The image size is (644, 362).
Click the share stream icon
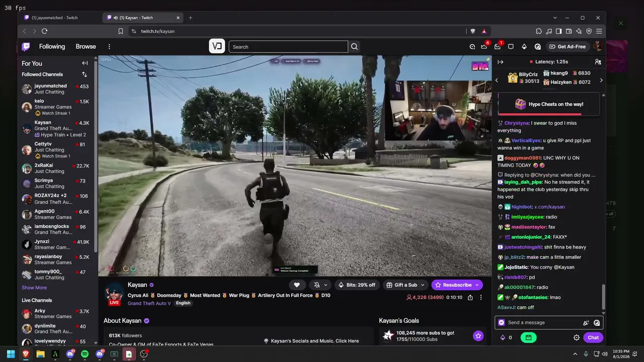tap(470, 297)
